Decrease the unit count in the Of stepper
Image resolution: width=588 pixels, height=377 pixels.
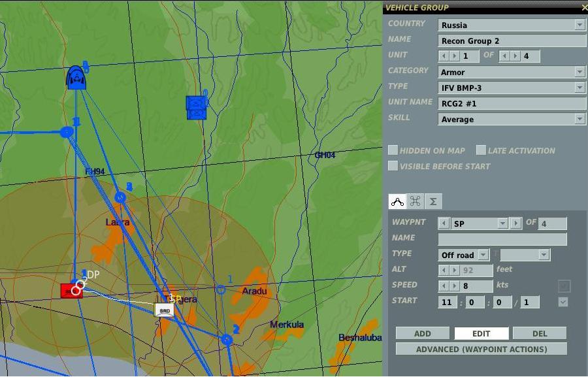pyautogui.click(x=504, y=56)
